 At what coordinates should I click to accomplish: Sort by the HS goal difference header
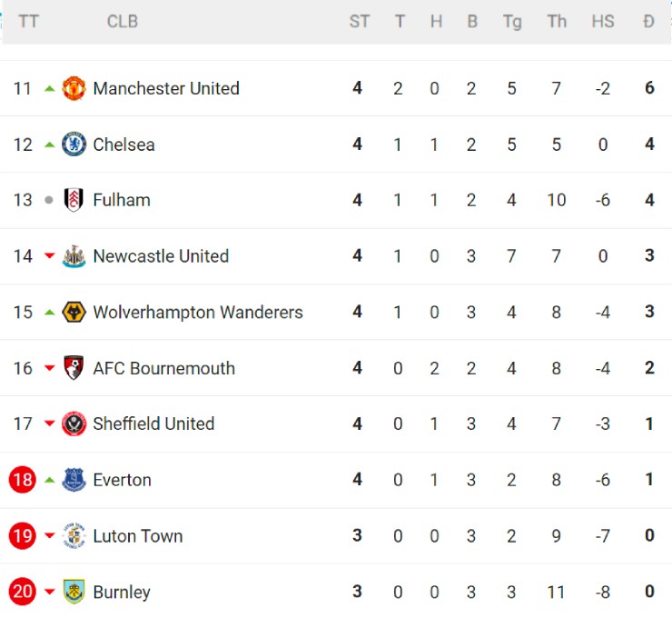pos(603,21)
